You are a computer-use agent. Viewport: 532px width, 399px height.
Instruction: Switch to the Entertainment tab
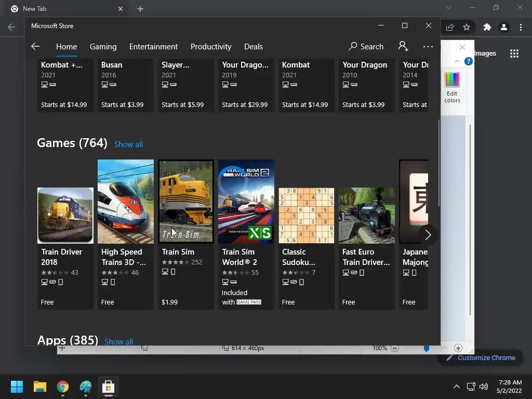click(153, 46)
